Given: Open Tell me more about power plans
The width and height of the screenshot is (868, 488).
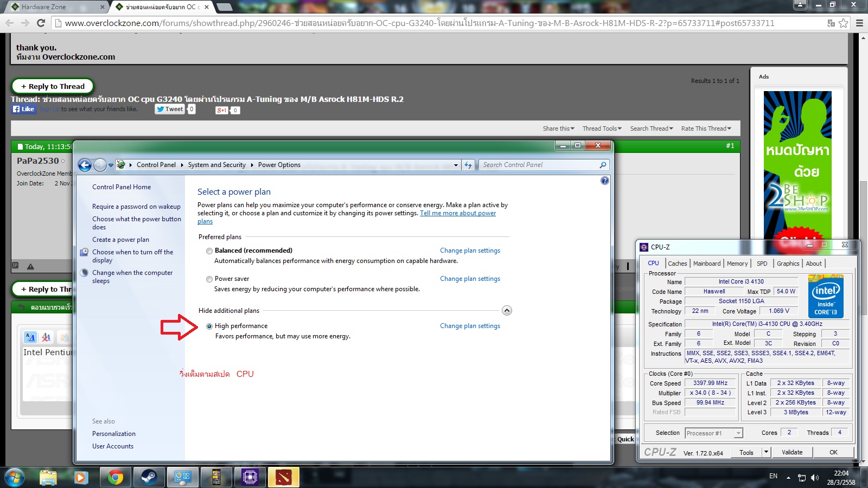Looking at the screenshot, I should (458, 214).
